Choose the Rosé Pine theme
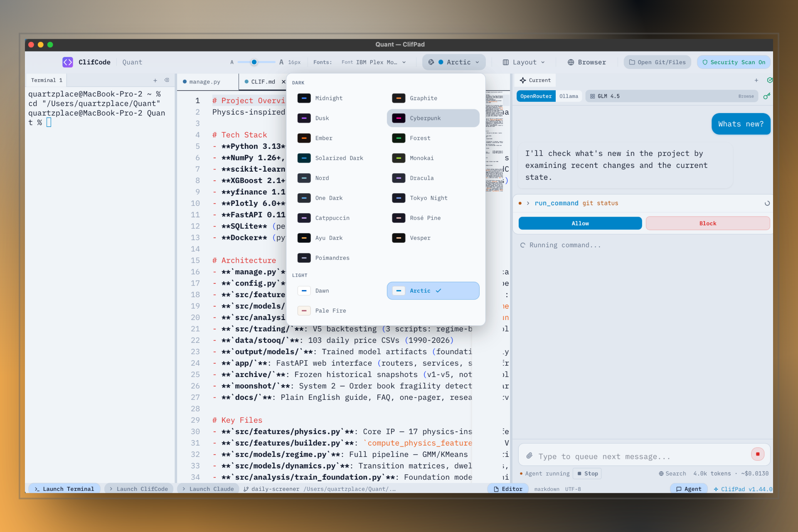Screen dimensions: 798x532 433,218
